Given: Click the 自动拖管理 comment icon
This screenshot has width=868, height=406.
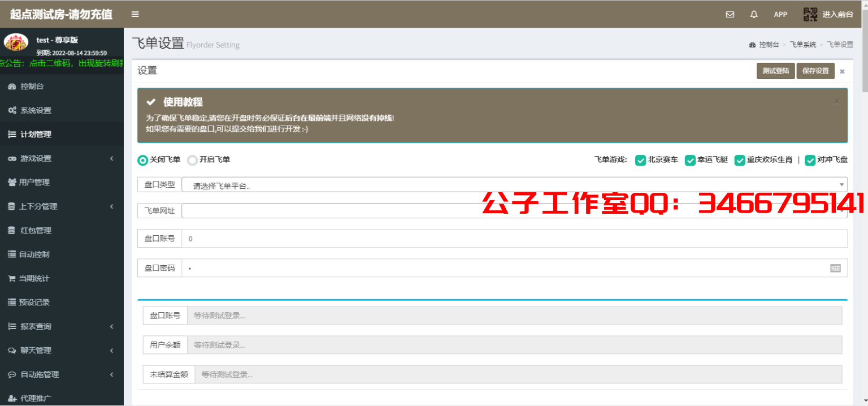Looking at the screenshot, I should click(12, 374).
